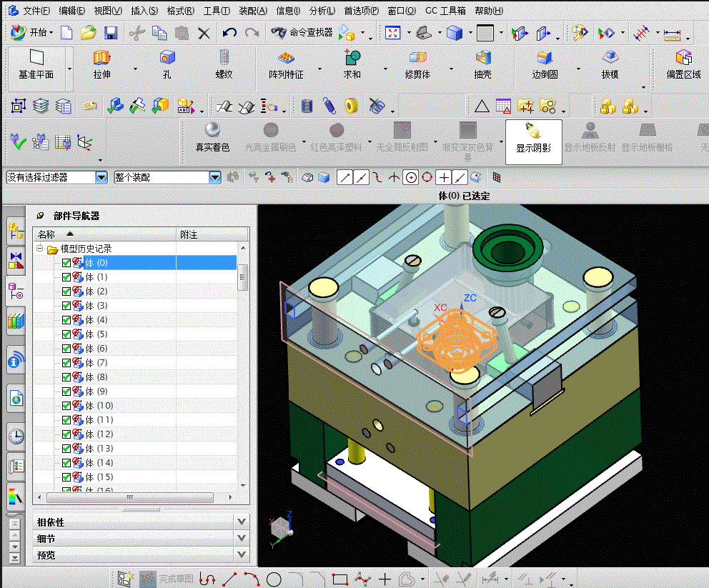
Task: Select the Unite (求和) tool
Action: 352,64
